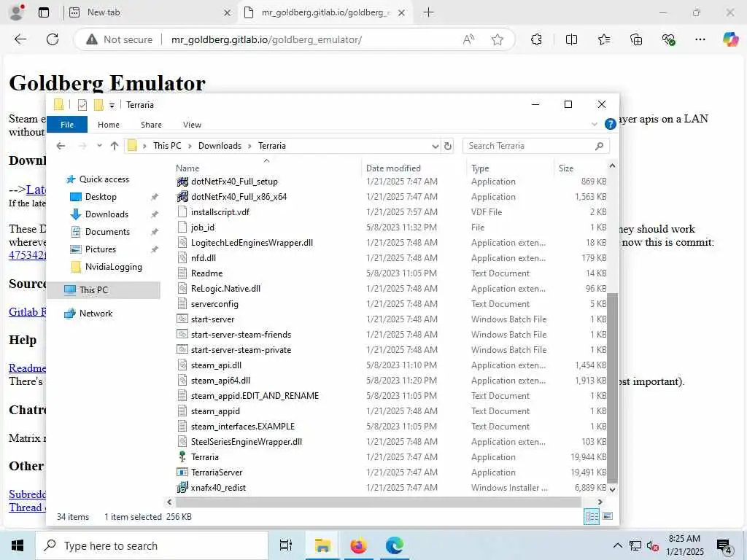Click the taskbar search box
The height and width of the screenshot is (560, 747).
[152, 545]
